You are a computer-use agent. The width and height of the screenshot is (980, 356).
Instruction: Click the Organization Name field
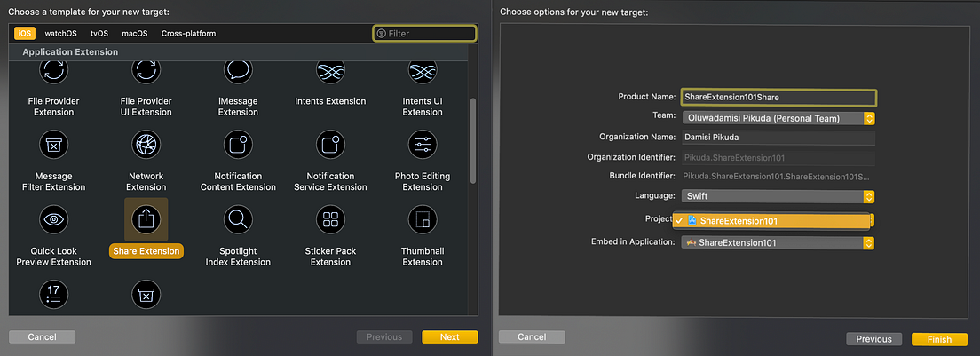(x=778, y=137)
